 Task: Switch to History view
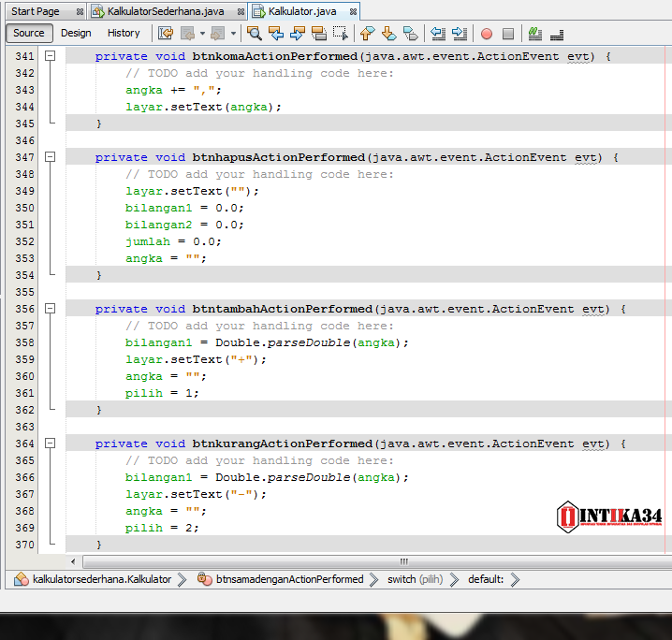pos(124,33)
